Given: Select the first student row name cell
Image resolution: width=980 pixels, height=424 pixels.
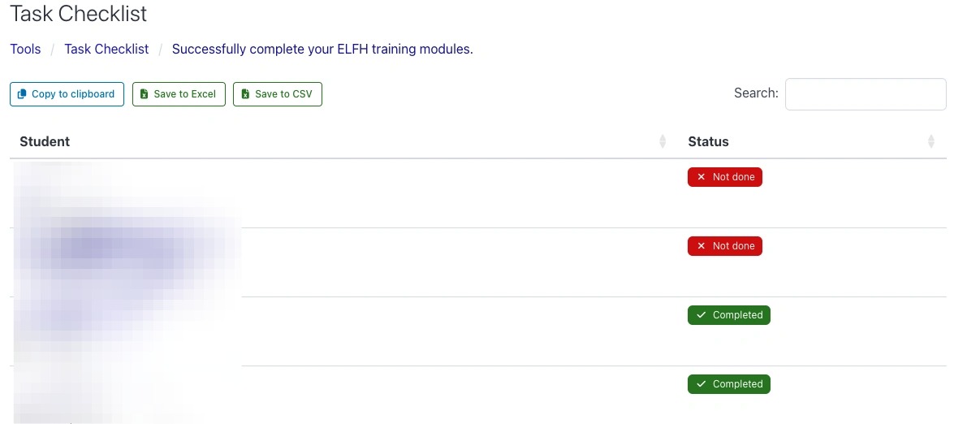Looking at the screenshot, I should click(122, 193).
